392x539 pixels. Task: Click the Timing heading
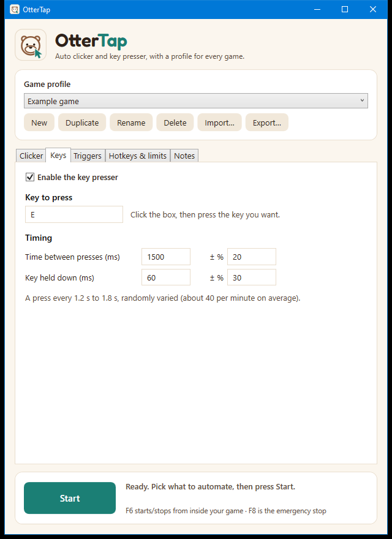click(x=39, y=238)
